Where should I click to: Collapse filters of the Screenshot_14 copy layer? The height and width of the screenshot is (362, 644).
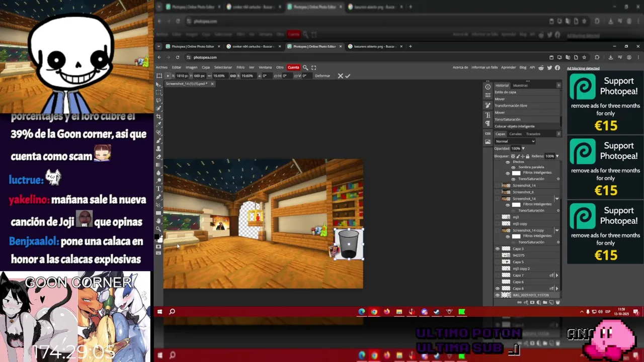pos(557,230)
